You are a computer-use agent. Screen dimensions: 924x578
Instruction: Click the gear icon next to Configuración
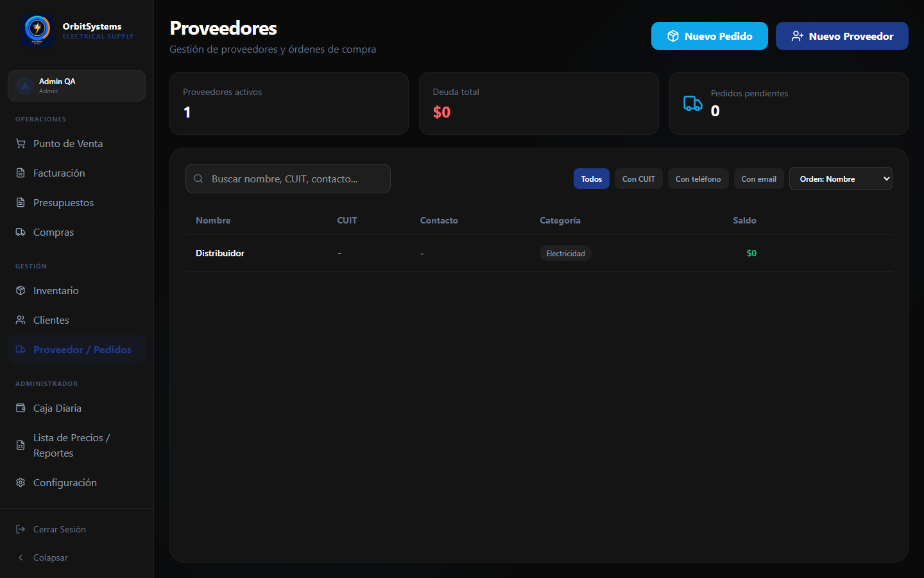[21, 482]
